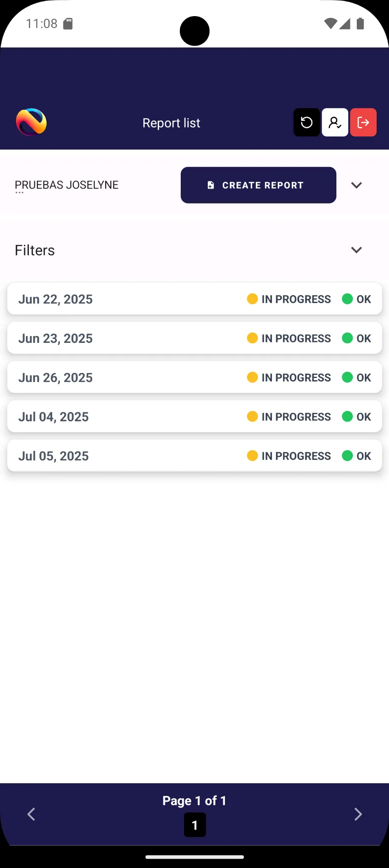Image resolution: width=389 pixels, height=868 pixels.
Task: Tap the red logout icon
Action: (x=363, y=122)
